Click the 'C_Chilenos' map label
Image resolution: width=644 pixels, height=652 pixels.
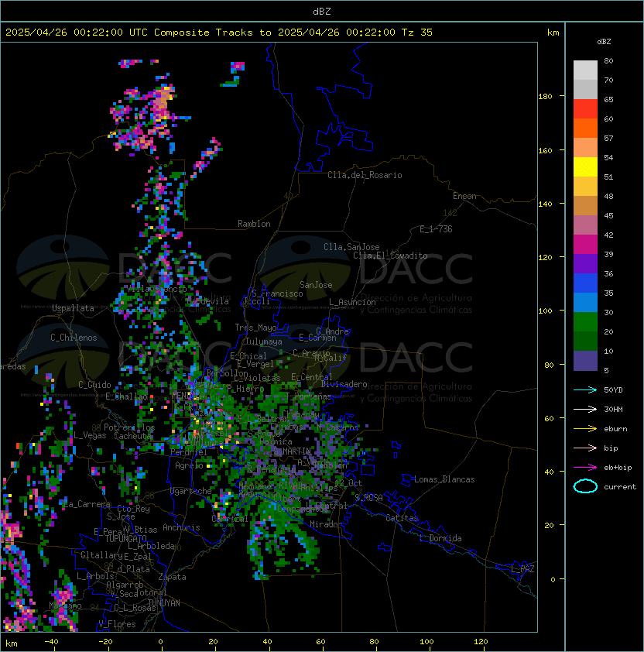point(74,338)
